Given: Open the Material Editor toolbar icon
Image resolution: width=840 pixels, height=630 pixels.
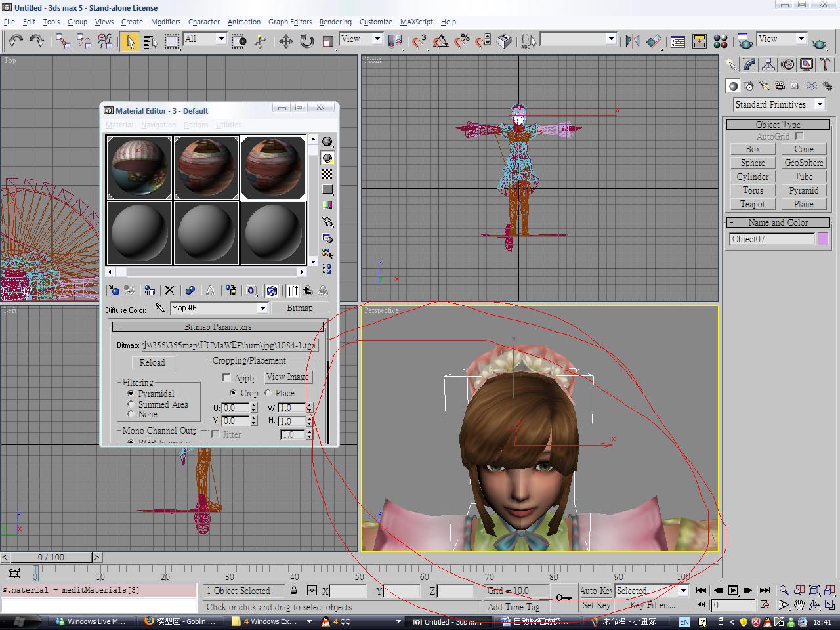Looking at the screenshot, I should (721, 41).
